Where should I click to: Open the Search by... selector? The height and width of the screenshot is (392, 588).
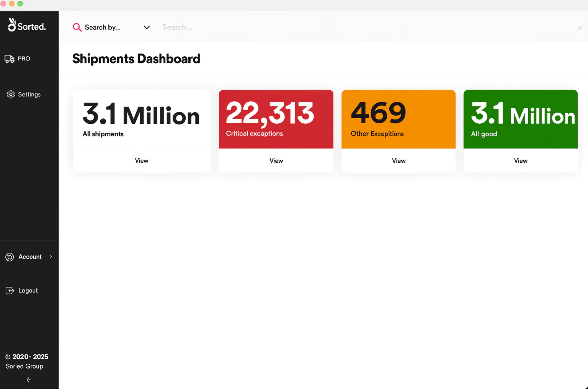tap(103, 27)
